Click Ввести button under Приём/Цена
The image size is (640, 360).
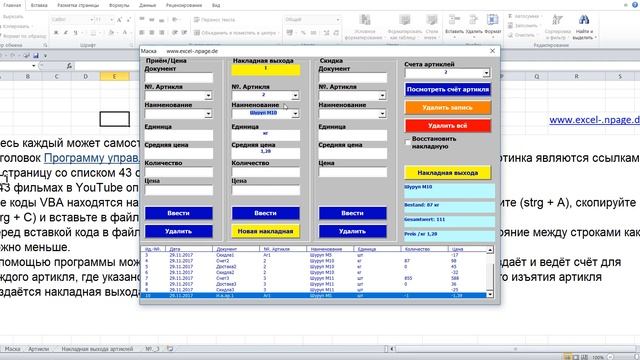point(178,213)
